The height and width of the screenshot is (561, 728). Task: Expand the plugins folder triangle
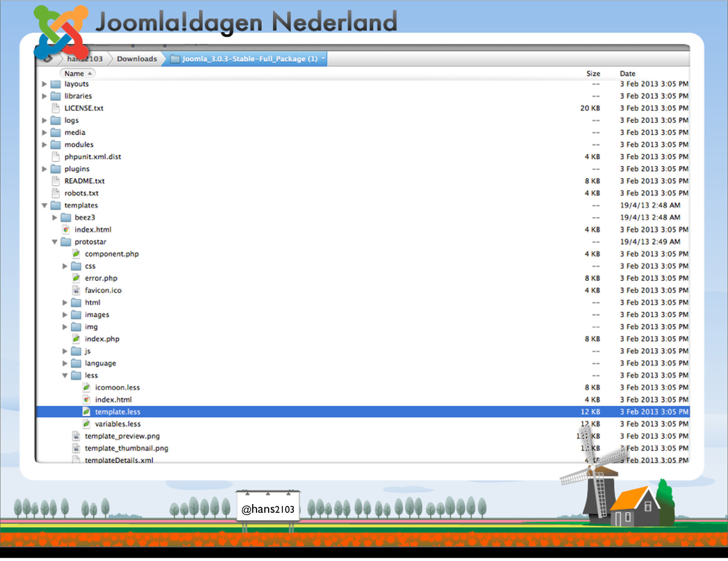[44, 169]
